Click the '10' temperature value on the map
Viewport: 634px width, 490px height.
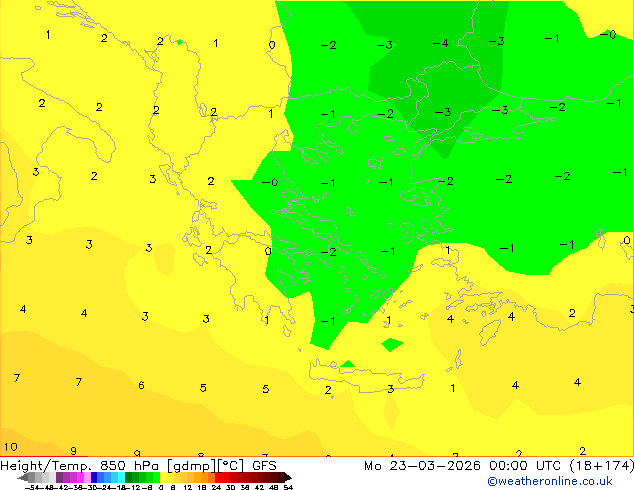pyautogui.click(x=11, y=447)
